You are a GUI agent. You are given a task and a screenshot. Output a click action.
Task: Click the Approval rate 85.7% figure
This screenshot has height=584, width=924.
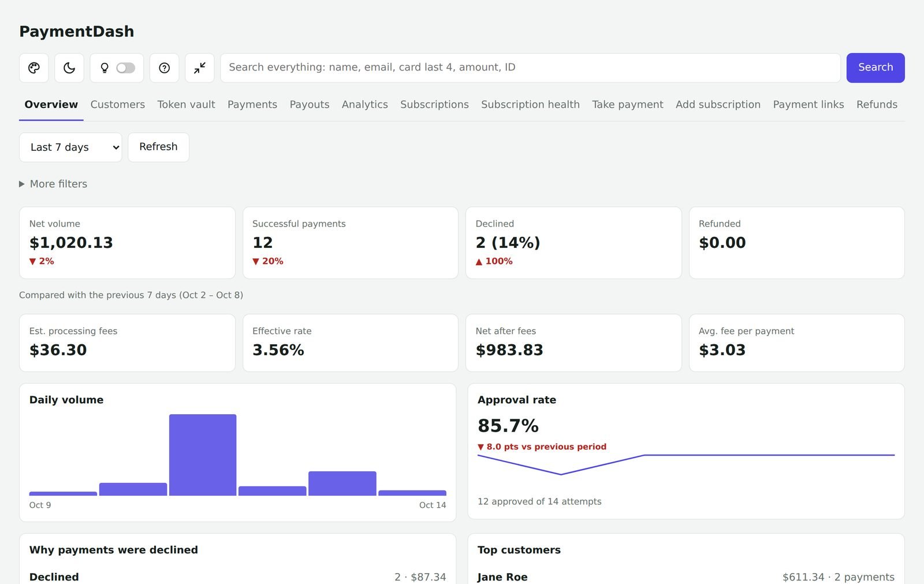[x=508, y=426]
